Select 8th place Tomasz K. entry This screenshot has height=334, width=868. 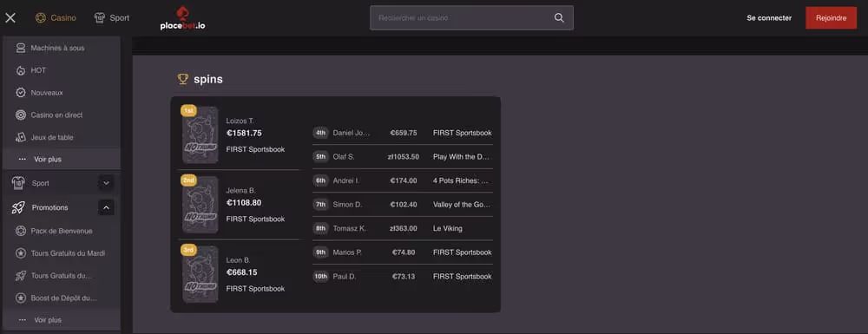tap(403, 228)
